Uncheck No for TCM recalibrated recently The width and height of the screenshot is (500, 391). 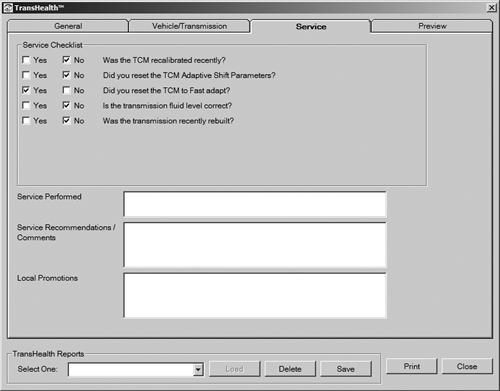pyautogui.click(x=66, y=60)
